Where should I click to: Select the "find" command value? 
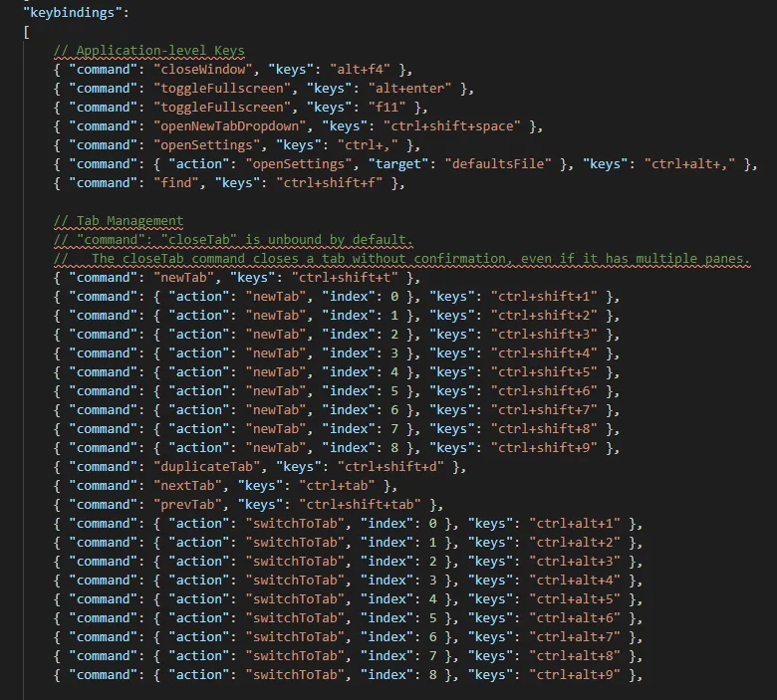click(176, 183)
